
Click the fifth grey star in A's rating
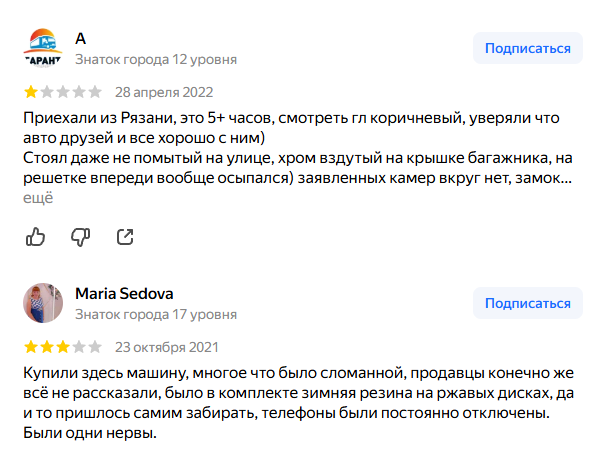pyautogui.click(x=95, y=92)
